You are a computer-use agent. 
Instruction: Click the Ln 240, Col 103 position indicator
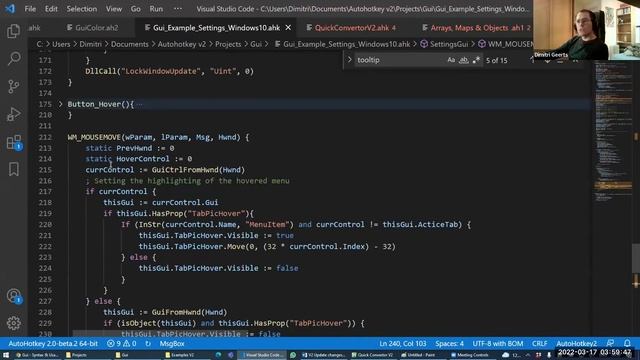[402, 344]
